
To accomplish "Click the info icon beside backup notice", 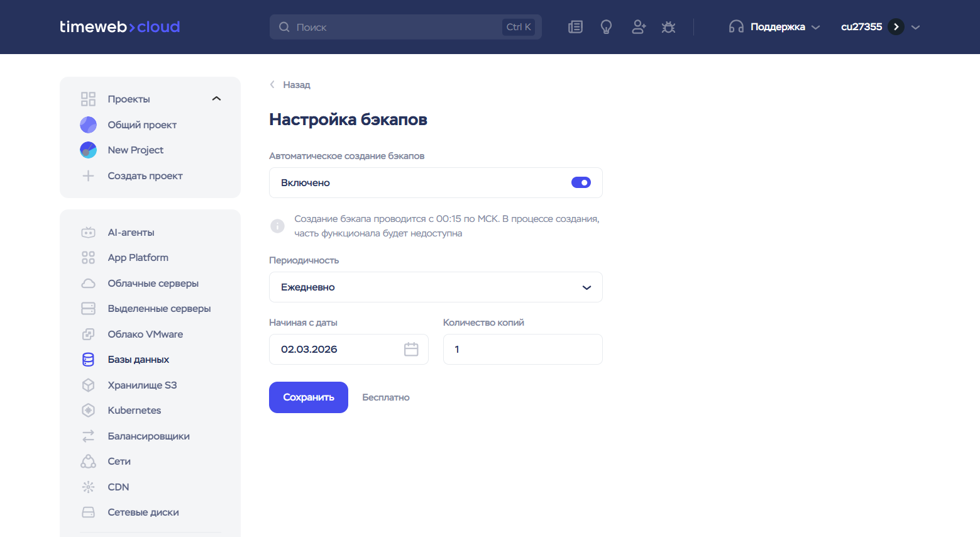I will point(277,226).
